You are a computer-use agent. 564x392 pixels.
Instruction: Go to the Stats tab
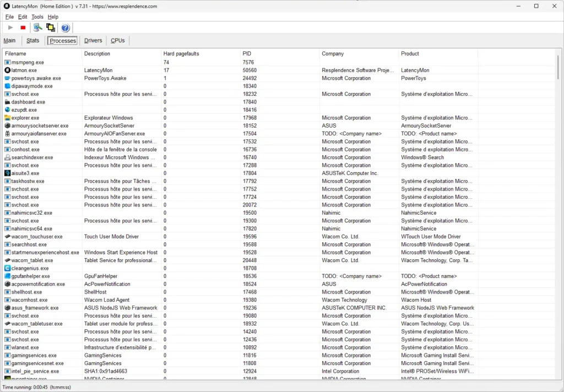[x=33, y=41]
